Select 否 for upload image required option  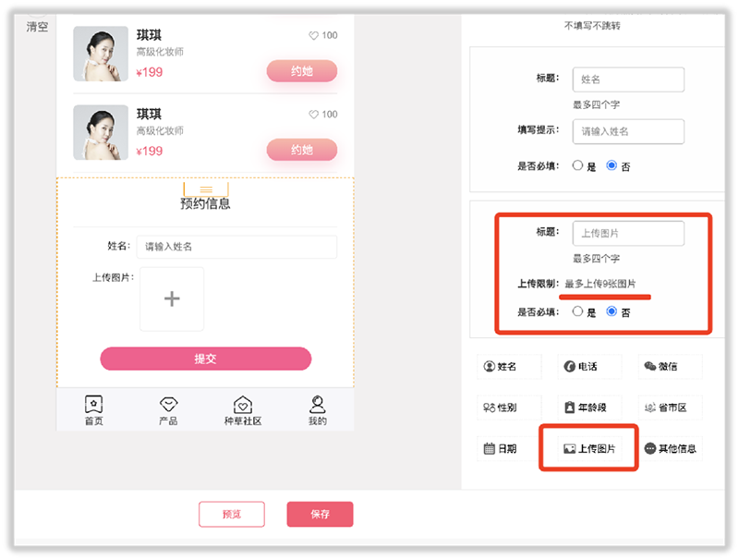[x=612, y=312]
